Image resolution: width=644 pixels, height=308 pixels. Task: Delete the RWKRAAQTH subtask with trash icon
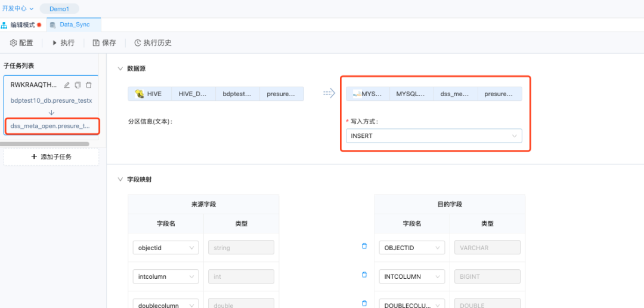click(x=89, y=85)
